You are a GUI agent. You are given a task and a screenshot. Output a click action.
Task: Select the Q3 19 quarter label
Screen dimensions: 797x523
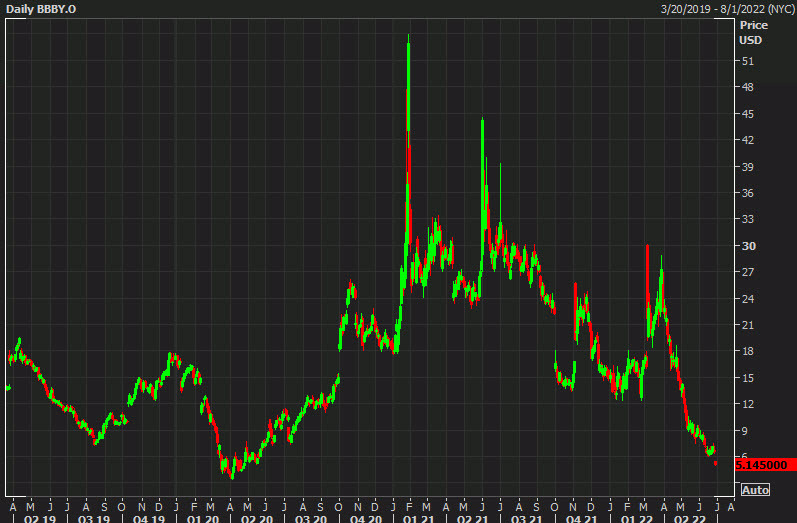coord(94,519)
